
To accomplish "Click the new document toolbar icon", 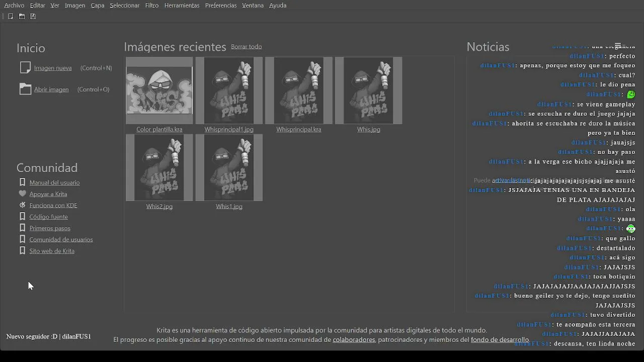I will point(11,17).
